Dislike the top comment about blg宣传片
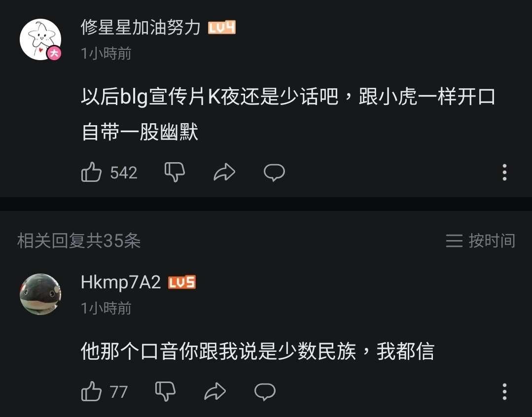Image resolution: width=532 pixels, height=417 pixels. [175, 172]
